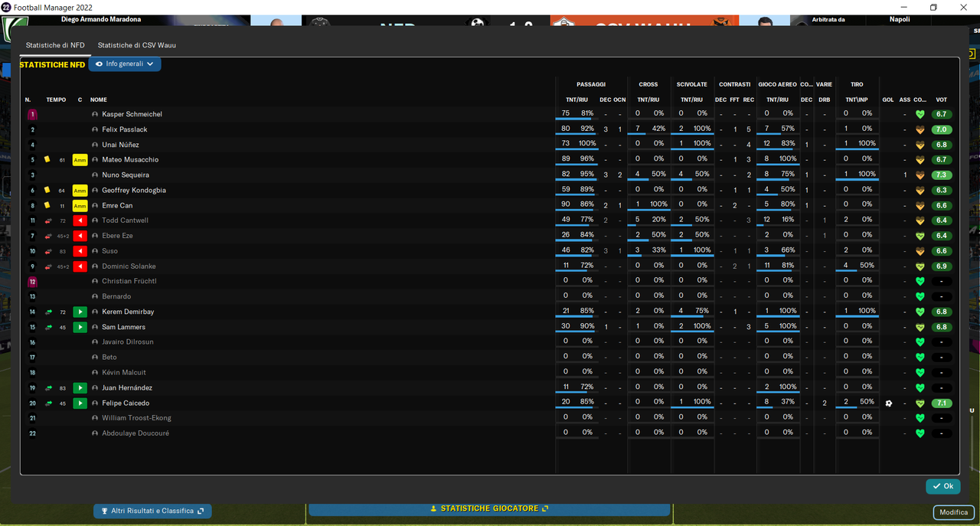Click Abdoulaye Doucouré's condition heart icon

(x=920, y=433)
